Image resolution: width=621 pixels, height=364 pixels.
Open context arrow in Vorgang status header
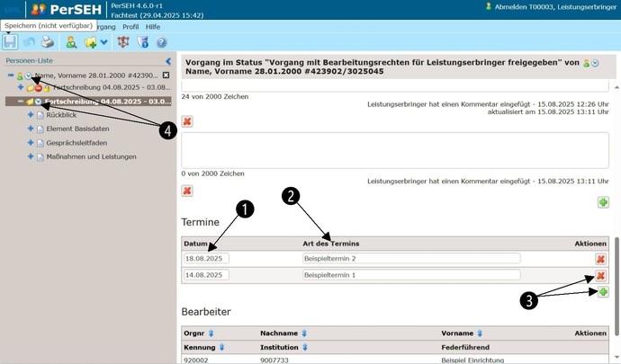[595, 63]
